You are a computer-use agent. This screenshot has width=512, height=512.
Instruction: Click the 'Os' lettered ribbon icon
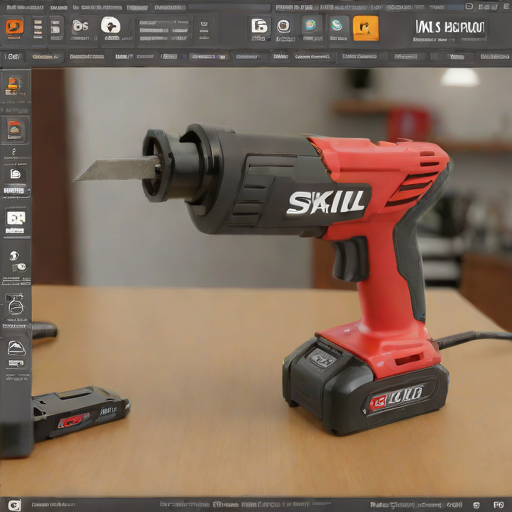point(80,26)
